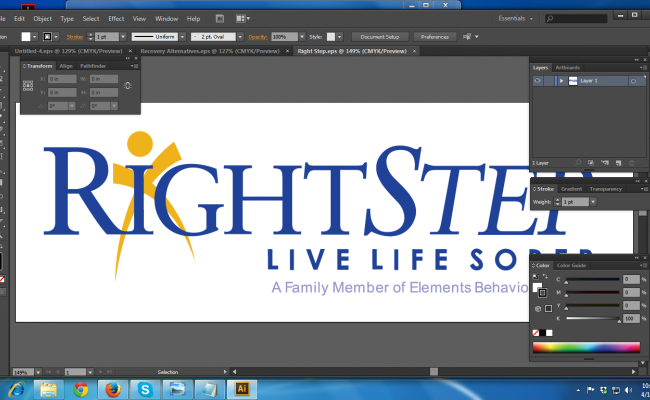Open the Transform panel flyout menu icon
This screenshot has height=400, width=650.
click(x=134, y=66)
